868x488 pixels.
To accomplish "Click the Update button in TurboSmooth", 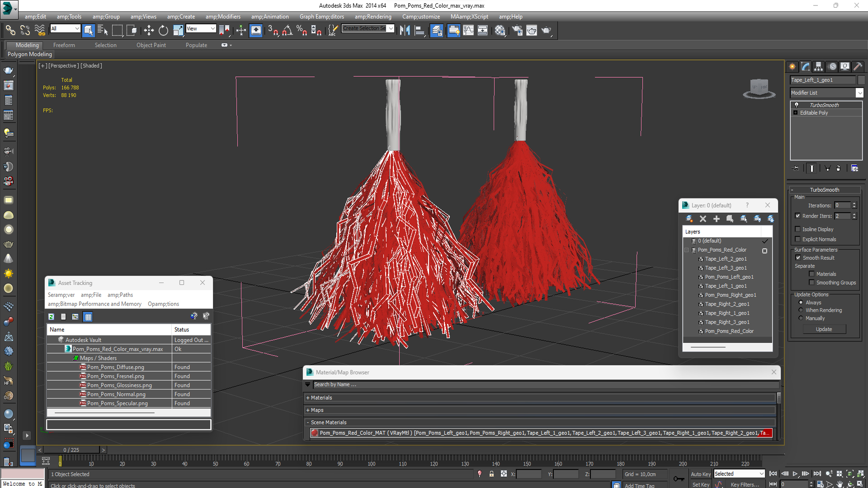I will pos(824,329).
